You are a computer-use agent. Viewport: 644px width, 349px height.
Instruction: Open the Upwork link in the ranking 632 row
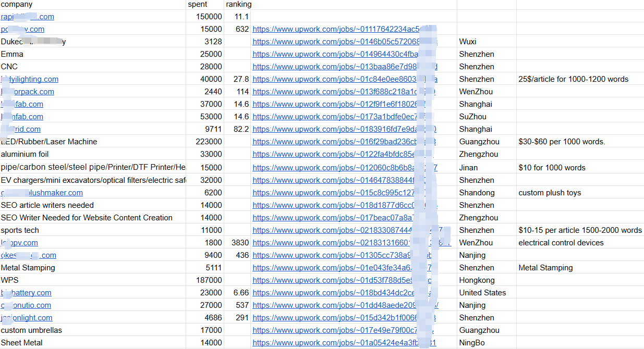coord(345,29)
